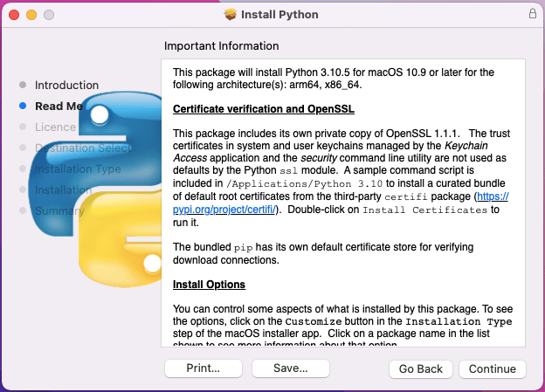Click the Introduction step bullet
Screen dimensions: 545x392
pos(23,85)
